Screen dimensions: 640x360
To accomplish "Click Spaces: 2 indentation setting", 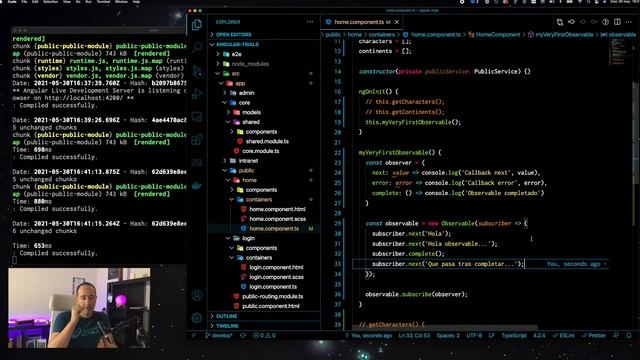I will pos(448,335).
